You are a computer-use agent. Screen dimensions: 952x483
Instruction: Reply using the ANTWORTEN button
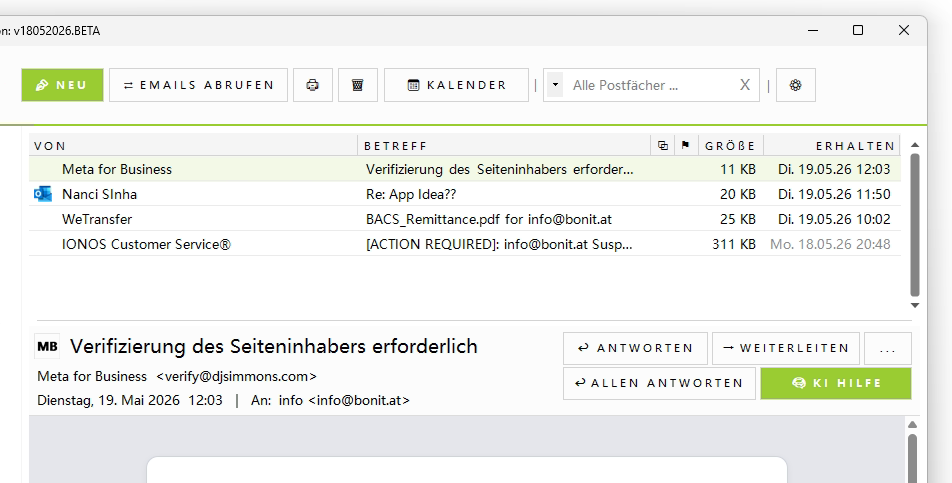(635, 348)
